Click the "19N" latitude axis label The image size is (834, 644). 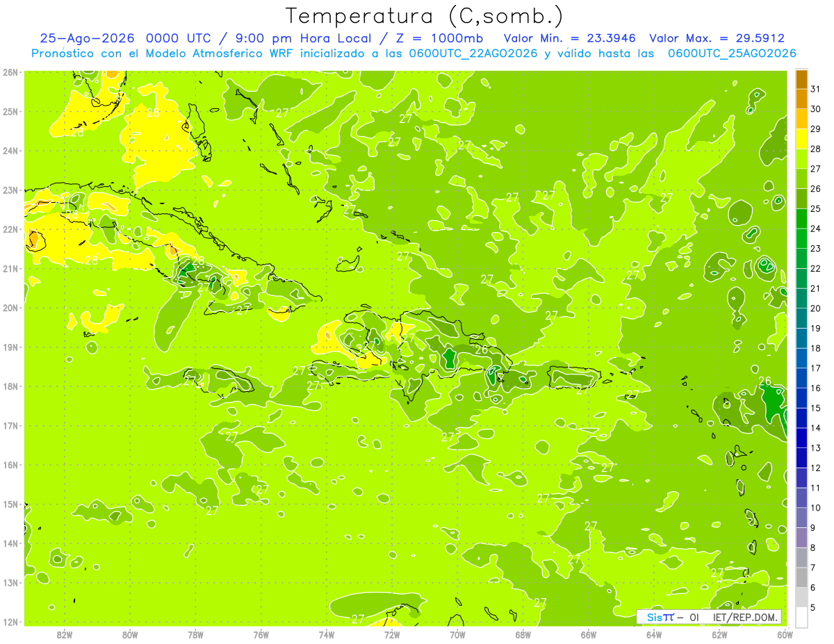[10, 347]
